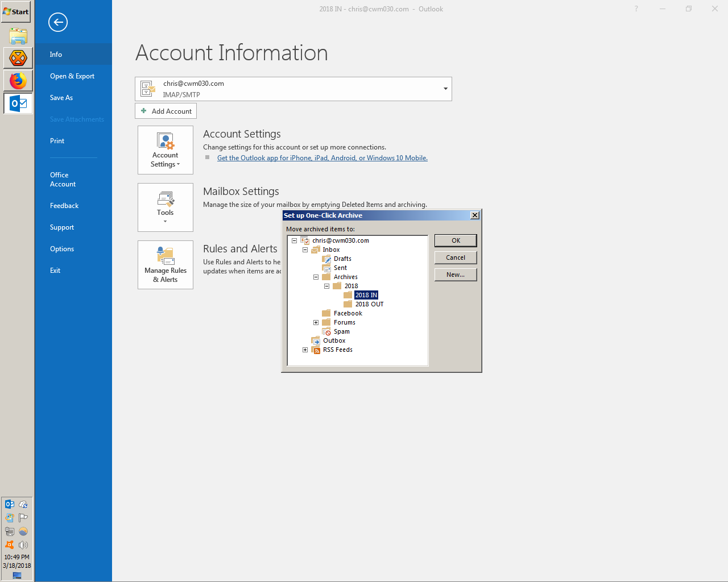The height and width of the screenshot is (582, 728).
Task: Select the Archives folder
Action: [x=345, y=277]
